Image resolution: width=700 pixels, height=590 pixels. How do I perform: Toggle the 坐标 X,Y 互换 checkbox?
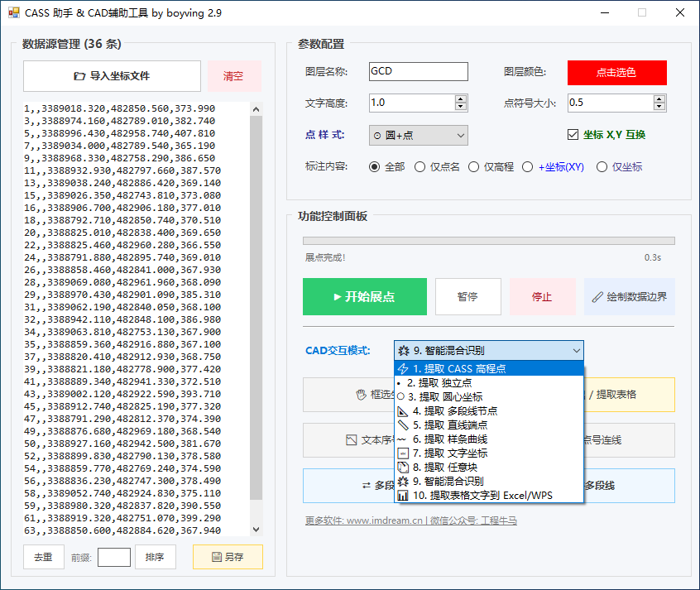[x=573, y=135]
